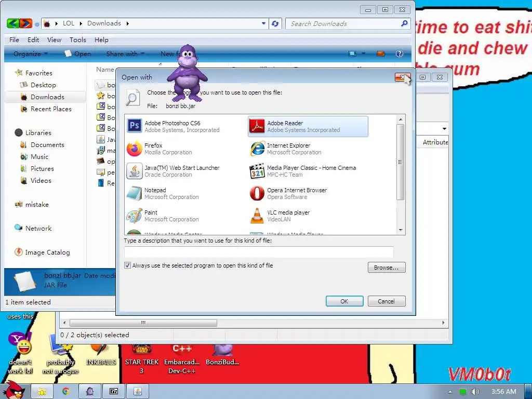Image resolution: width=532 pixels, height=399 pixels.
Task: Open the address bar history dropdown
Action: pyautogui.click(x=263, y=23)
